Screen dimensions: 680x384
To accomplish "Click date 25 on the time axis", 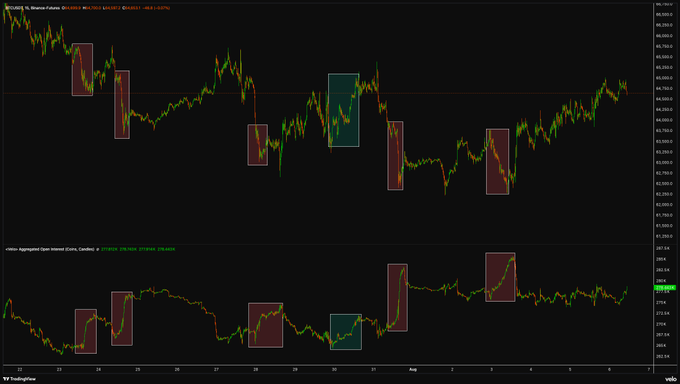I will 138,370.
